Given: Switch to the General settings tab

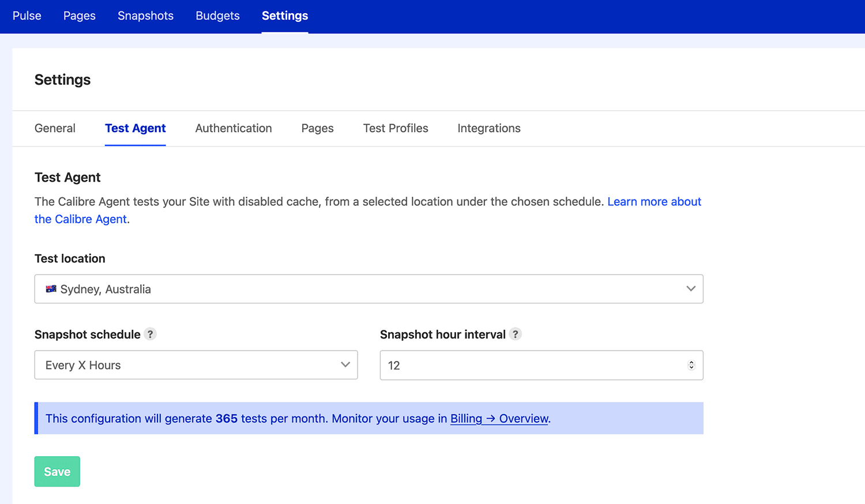Looking at the screenshot, I should click(x=55, y=128).
